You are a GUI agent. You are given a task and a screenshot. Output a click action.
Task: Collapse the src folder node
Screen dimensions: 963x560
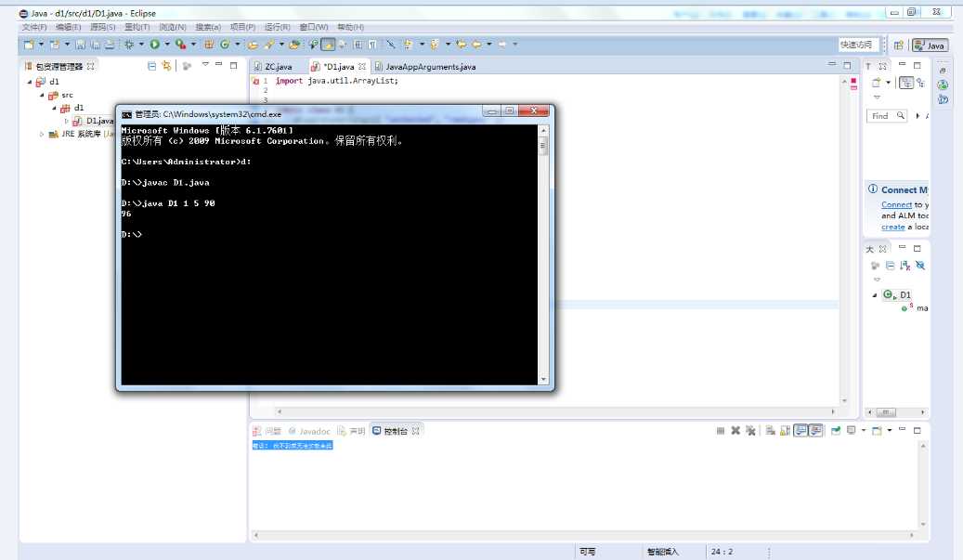coord(42,95)
